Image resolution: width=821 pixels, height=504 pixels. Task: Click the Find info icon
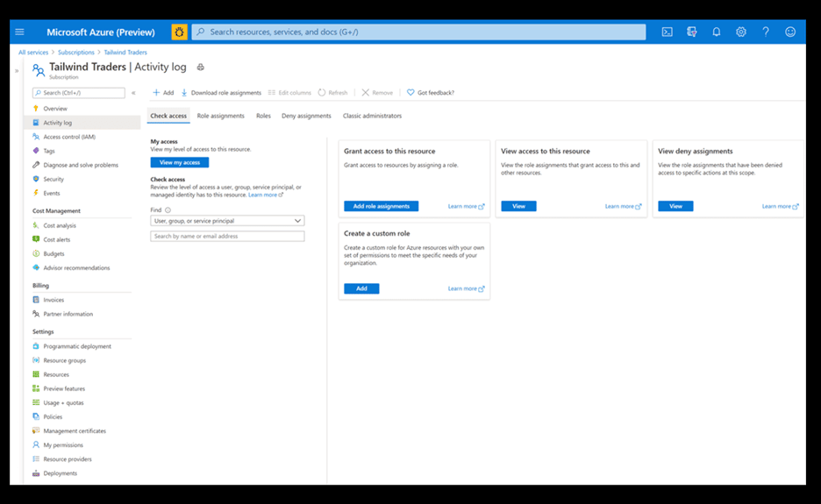pos(168,209)
